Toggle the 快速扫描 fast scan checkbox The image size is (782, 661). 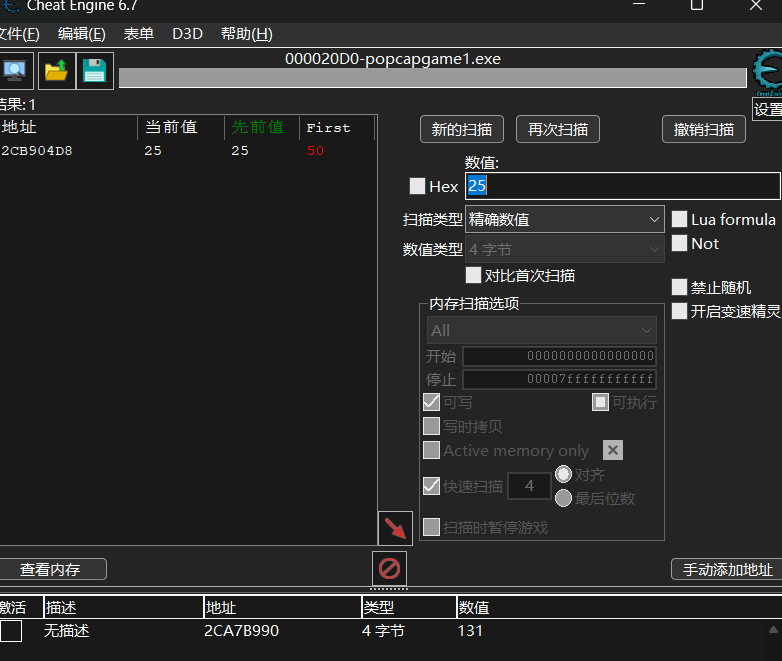[x=431, y=486]
